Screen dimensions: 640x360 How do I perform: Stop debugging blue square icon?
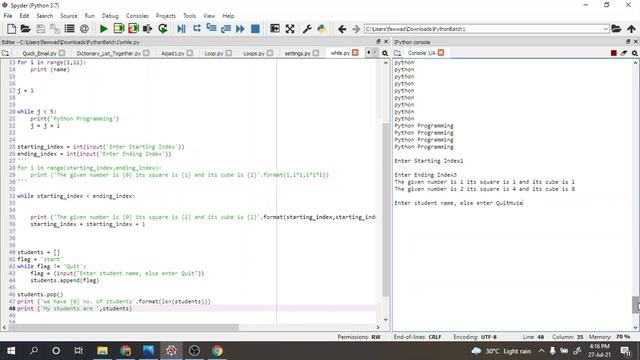pos(255,29)
